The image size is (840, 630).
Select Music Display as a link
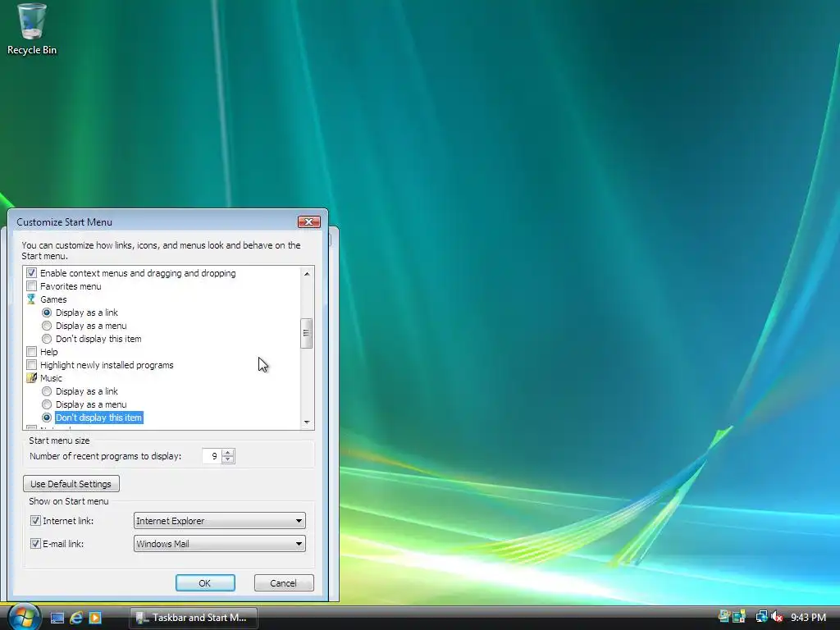[x=47, y=391]
